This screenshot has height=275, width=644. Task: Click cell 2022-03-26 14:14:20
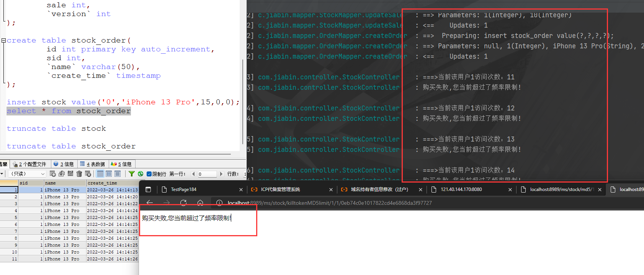tap(112, 197)
